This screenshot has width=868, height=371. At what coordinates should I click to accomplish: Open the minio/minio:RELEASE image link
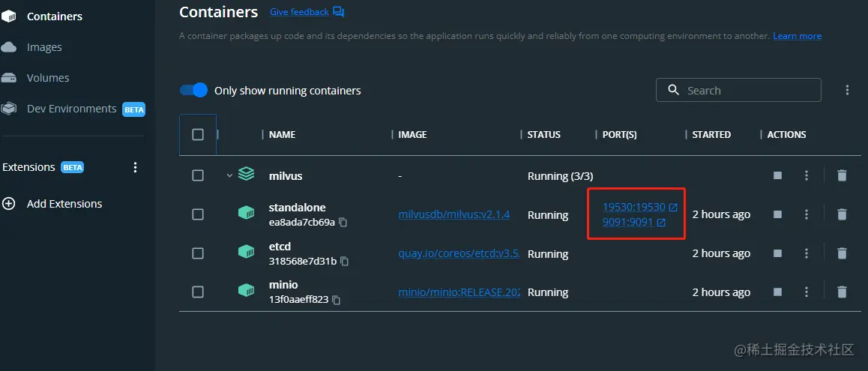coord(459,292)
